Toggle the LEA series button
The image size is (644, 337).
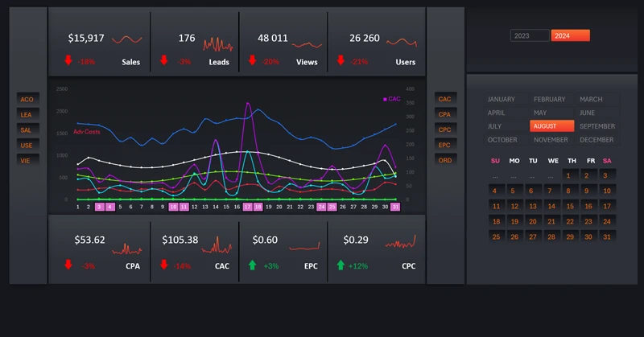point(27,114)
